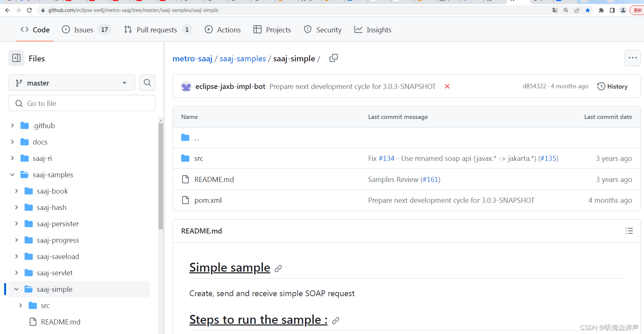The width and height of the screenshot is (644, 334).
Task: Click the browser address bar URL
Action: (133, 10)
